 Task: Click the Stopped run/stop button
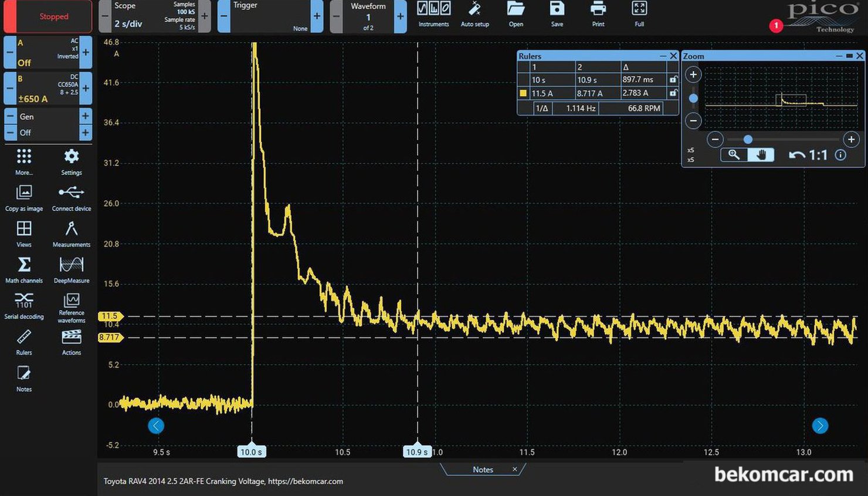(48, 16)
